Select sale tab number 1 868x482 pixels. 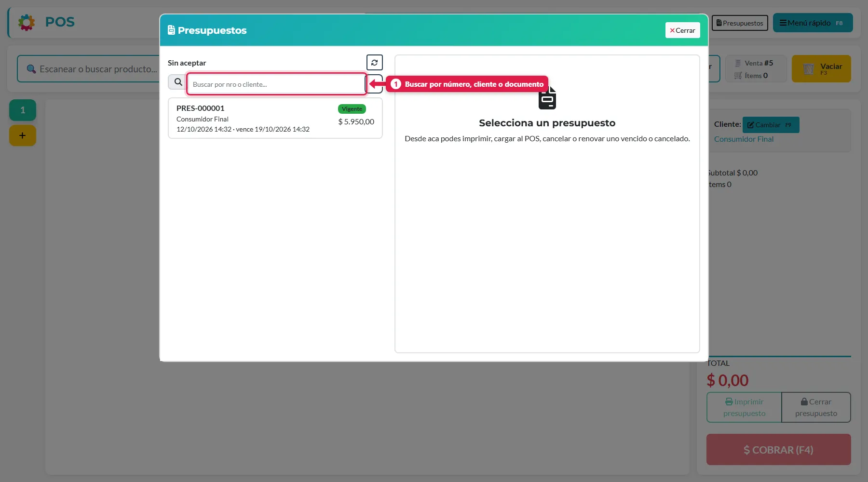point(23,110)
